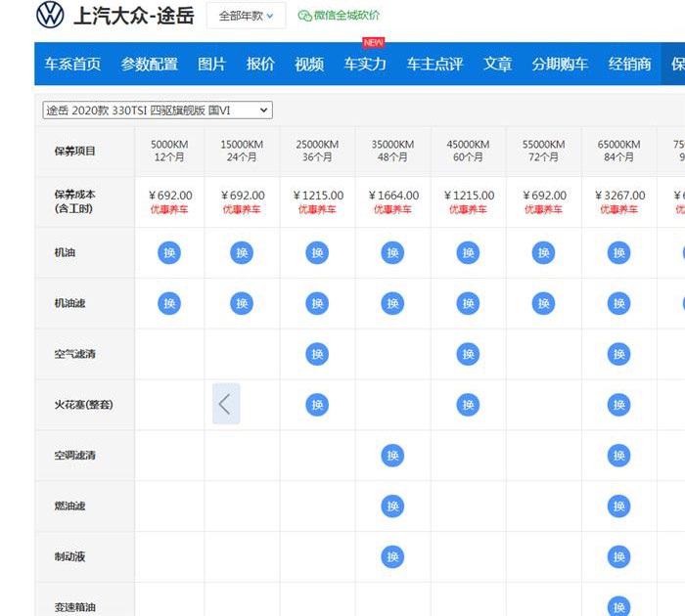685x616 pixels.
Task: Click 火花塞 换 icon at 45000KM
Action: coord(468,405)
